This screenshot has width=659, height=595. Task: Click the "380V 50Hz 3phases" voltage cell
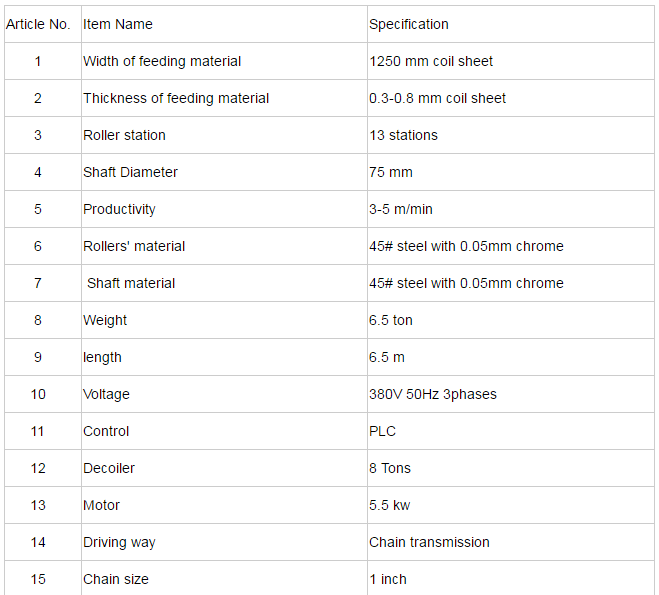tap(432, 394)
